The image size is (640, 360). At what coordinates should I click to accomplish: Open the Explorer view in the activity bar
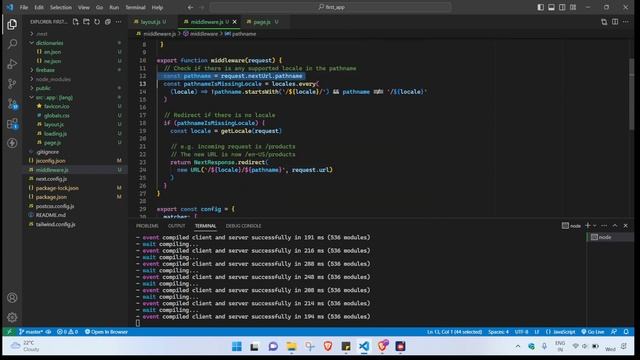(12, 24)
